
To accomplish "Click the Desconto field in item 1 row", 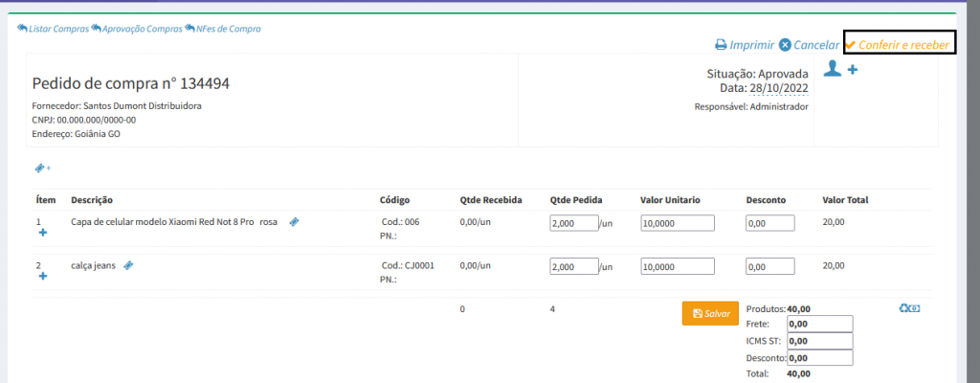I will click(769, 223).
